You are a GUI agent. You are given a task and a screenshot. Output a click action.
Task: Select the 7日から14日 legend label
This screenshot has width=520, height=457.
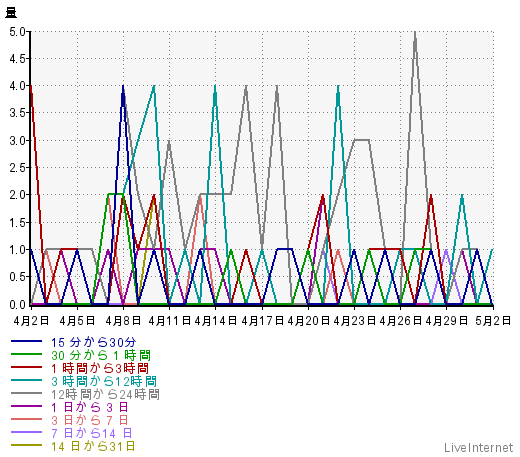click(x=92, y=433)
